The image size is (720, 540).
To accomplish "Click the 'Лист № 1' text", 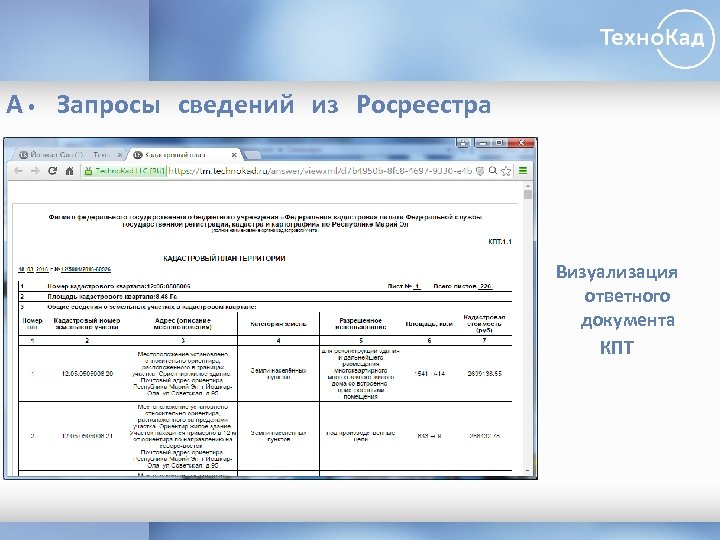I will (x=404, y=286).
